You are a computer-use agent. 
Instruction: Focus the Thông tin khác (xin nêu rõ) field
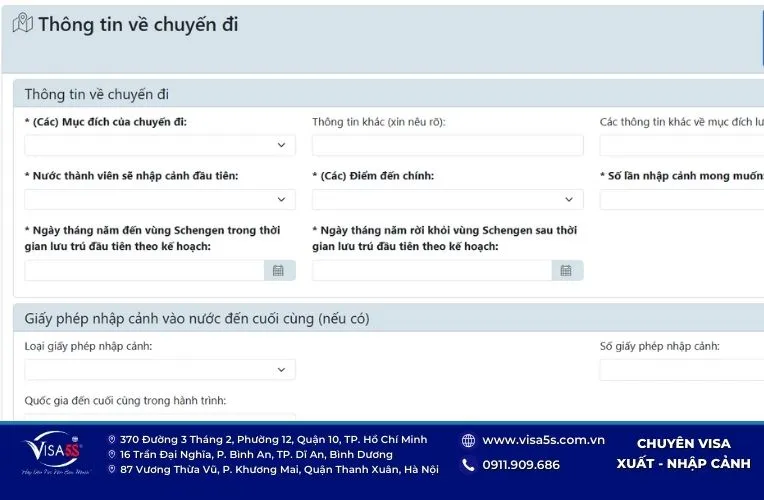tap(447, 145)
